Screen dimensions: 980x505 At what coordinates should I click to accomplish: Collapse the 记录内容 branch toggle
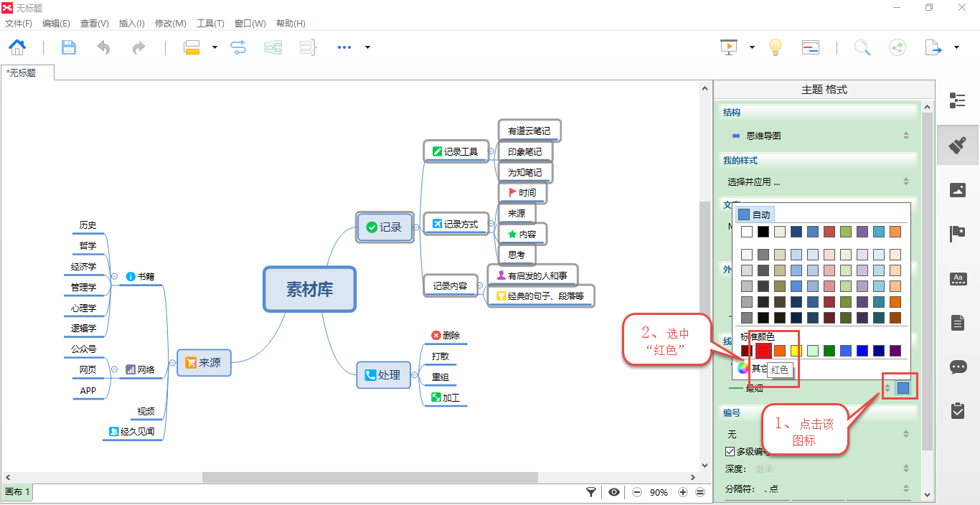pyautogui.click(x=481, y=285)
